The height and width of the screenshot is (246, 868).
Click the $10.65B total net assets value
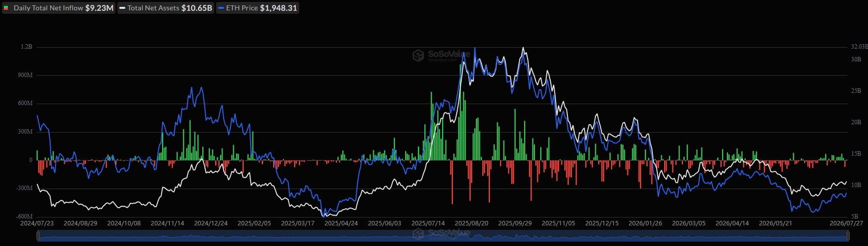pos(197,8)
